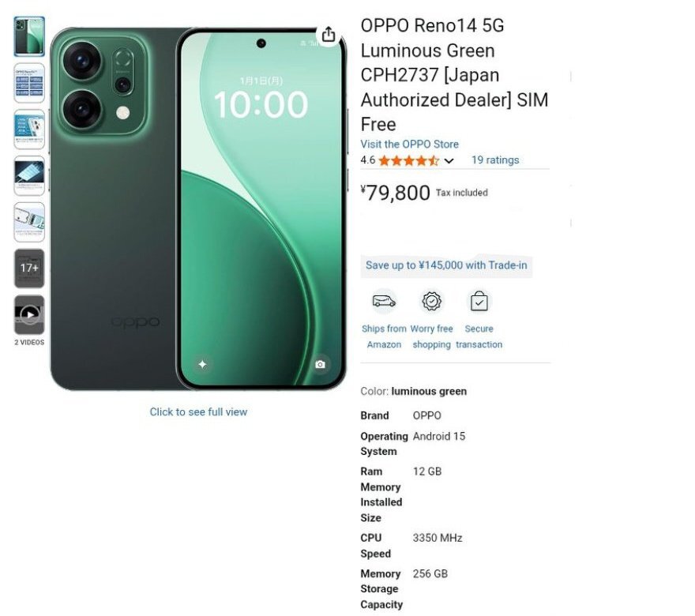Click the Secure transaction bag icon
The image size is (695, 616).
click(x=479, y=302)
